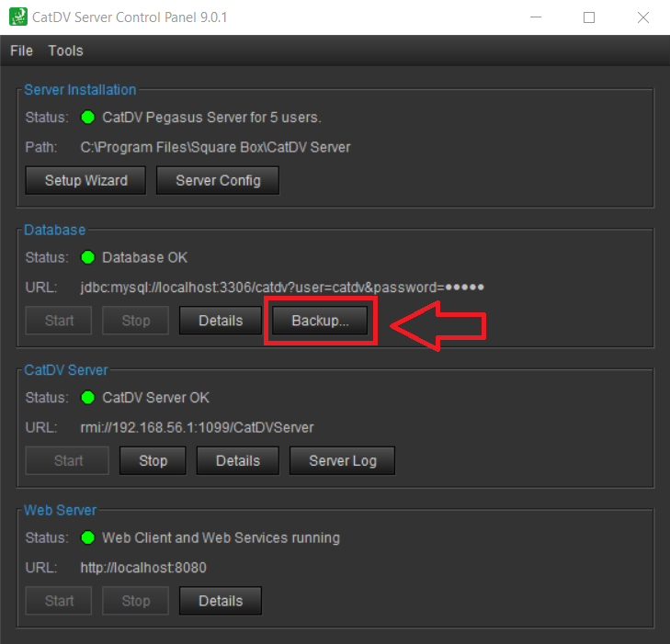
Task: Click the http://localhost:8080 URL text
Action: point(143,568)
